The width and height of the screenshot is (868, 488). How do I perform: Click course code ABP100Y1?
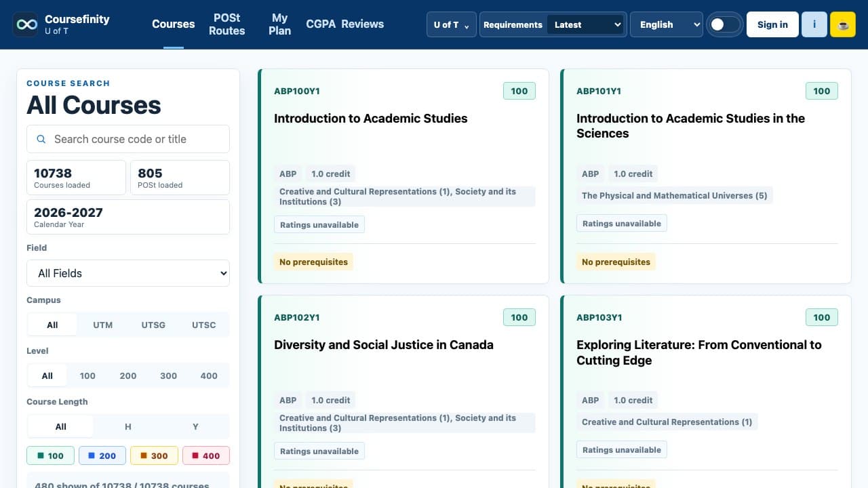pos(297,91)
